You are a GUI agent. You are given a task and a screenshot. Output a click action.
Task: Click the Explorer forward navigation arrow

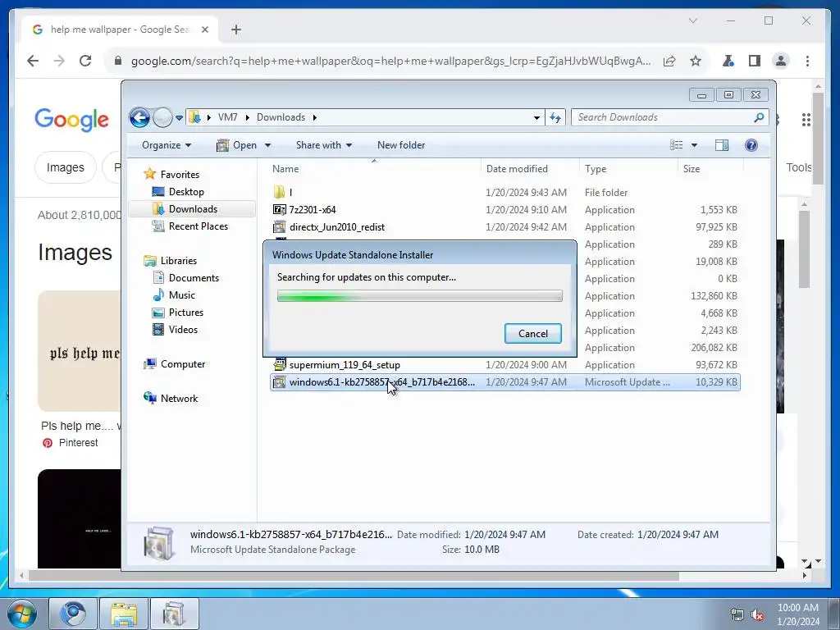pyautogui.click(x=162, y=117)
